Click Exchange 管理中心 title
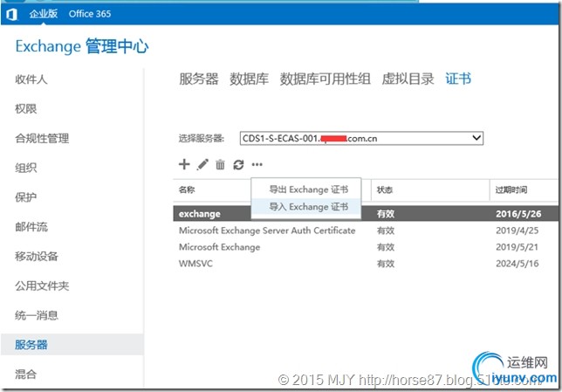562x392 pixels. point(82,46)
